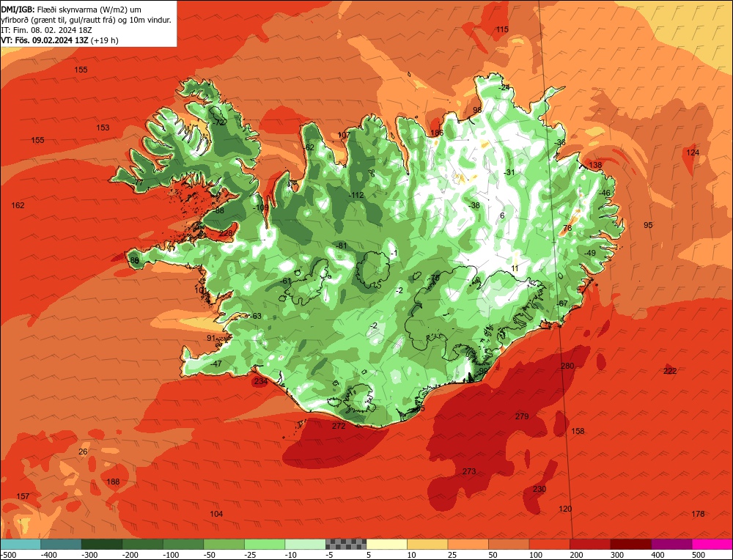Pick the darkest green legend swatch between -300 and -200

pos(101,545)
